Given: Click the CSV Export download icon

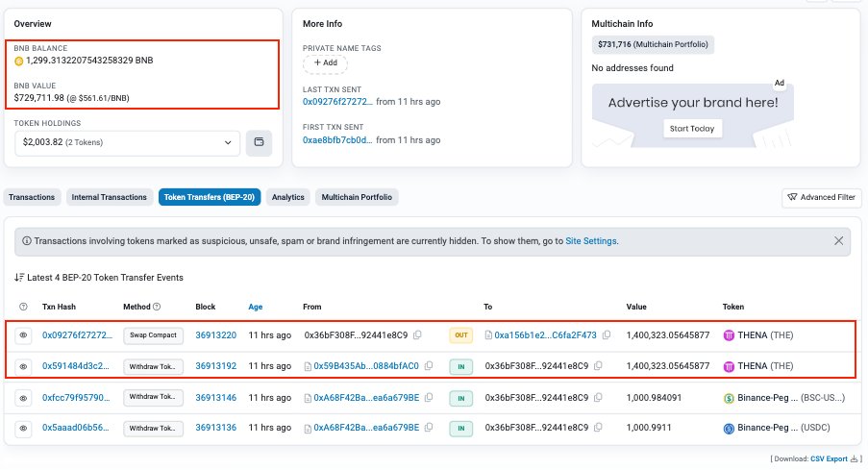Looking at the screenshot, I should 855,458.
